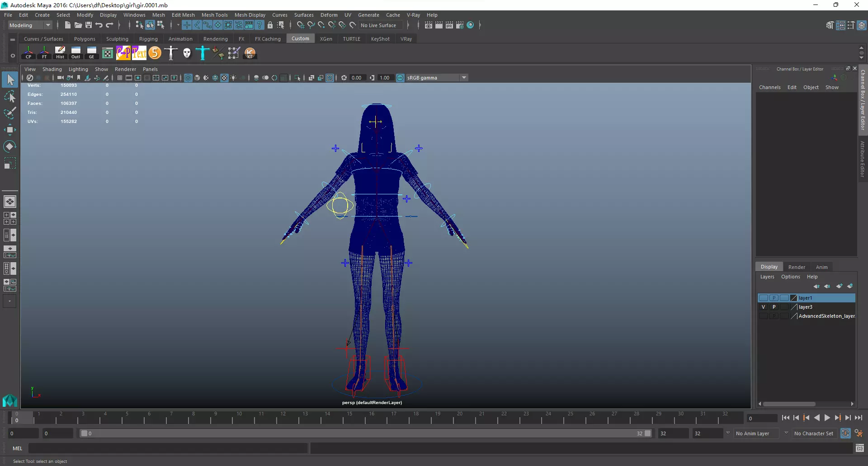
Task: Choose the Move tool in the toolbox
Action: tap(10, 130)
